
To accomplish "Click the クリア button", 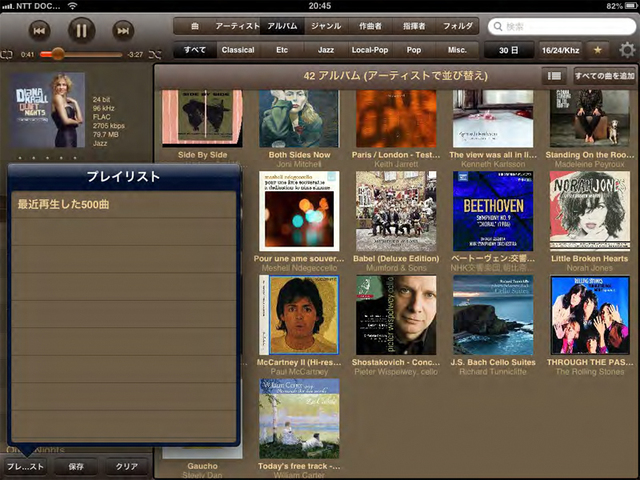I will 126,466.
